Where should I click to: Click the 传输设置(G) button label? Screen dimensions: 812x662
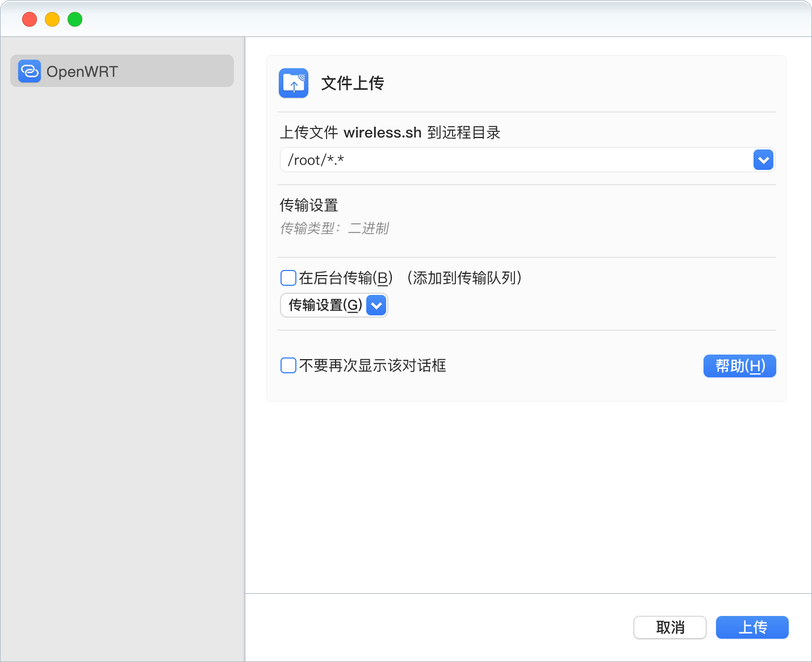(x=325, y=305)
